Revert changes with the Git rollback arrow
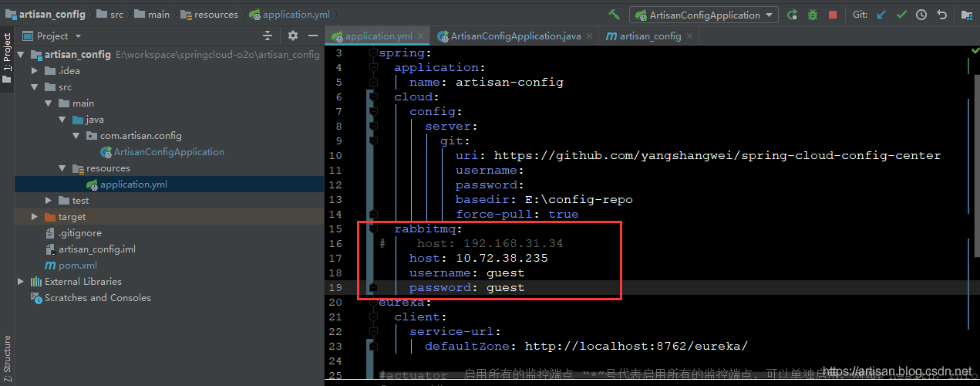This screenshot has height=386, width=980. coord(941,15)
